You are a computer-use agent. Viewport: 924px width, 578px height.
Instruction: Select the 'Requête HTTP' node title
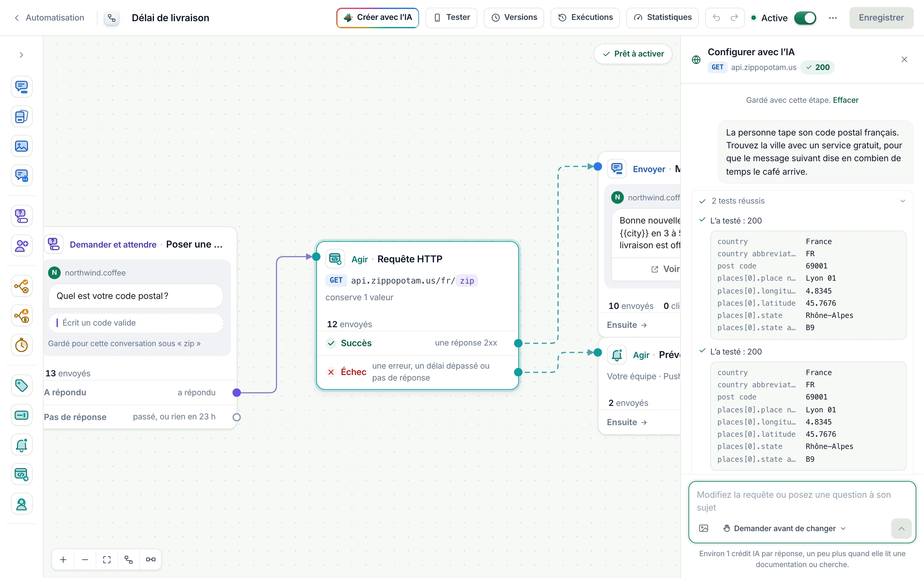coord(410,259)
